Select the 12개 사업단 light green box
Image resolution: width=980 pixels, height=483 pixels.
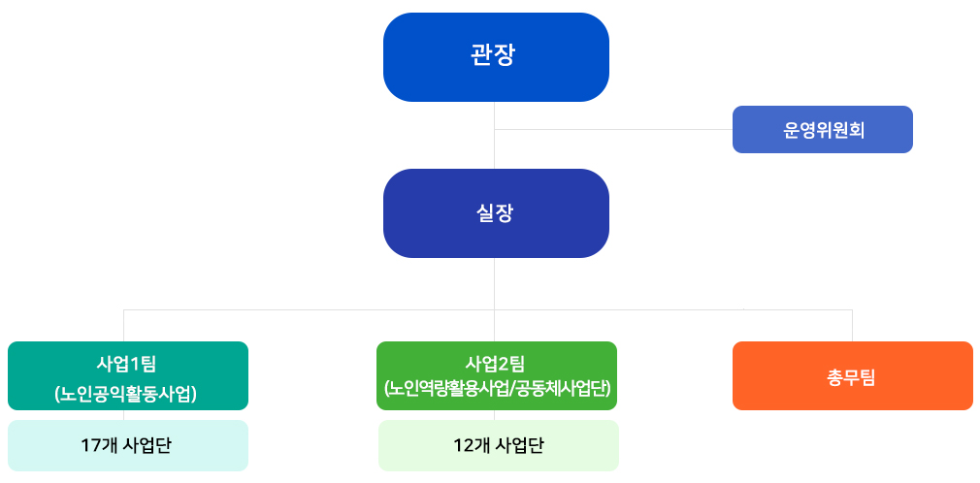click(x=498, y=445)
